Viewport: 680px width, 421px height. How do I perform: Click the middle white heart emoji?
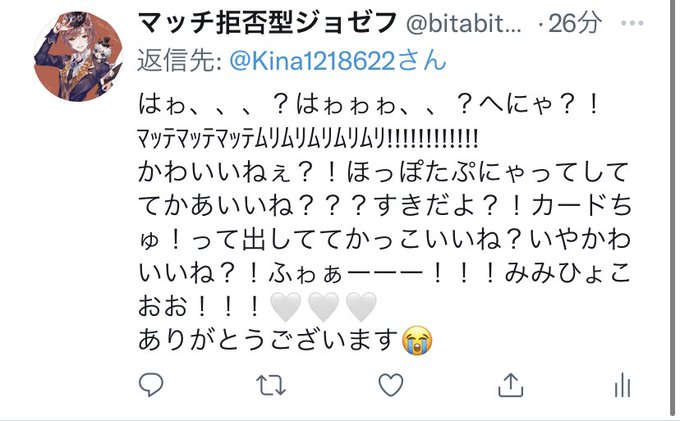[x=323, y=307]
